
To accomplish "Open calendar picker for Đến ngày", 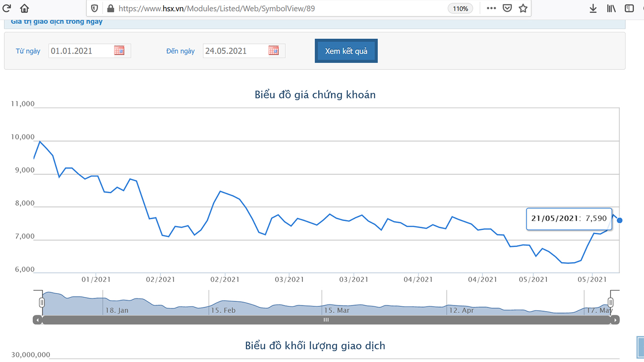I will tap(273, 50).
